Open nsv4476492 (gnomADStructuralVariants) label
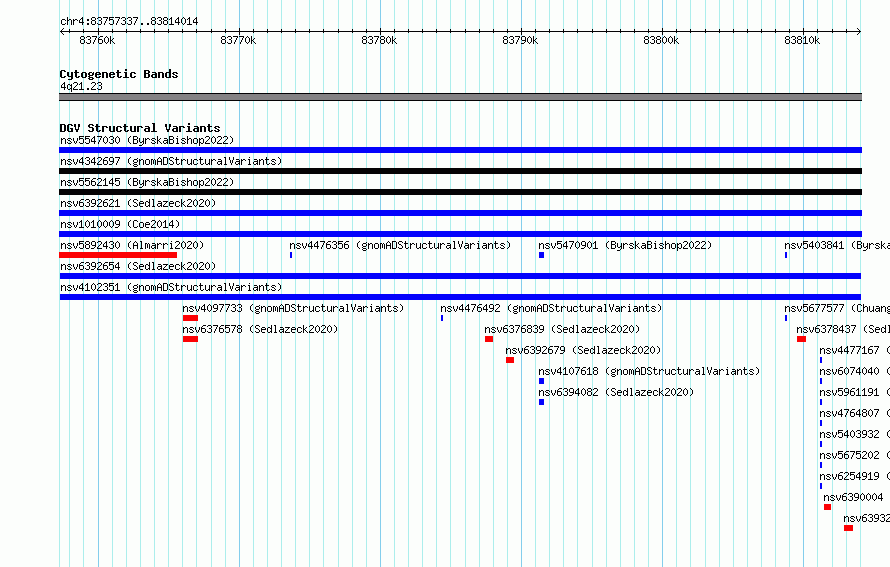This screenshot has width=890, height=567. (x=551, y=308)
